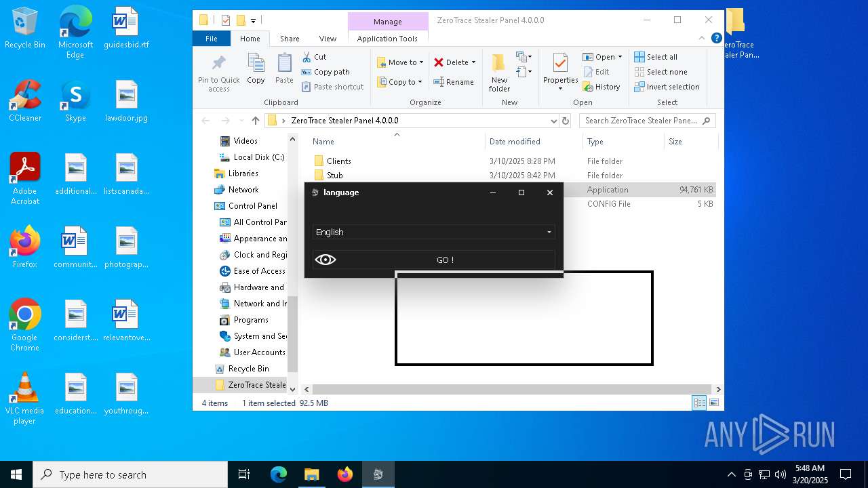Image resolution: width=868 pixels, height=488 pixels.
Task: Switch to the View ribbon tab
Action: pos(328,39)
